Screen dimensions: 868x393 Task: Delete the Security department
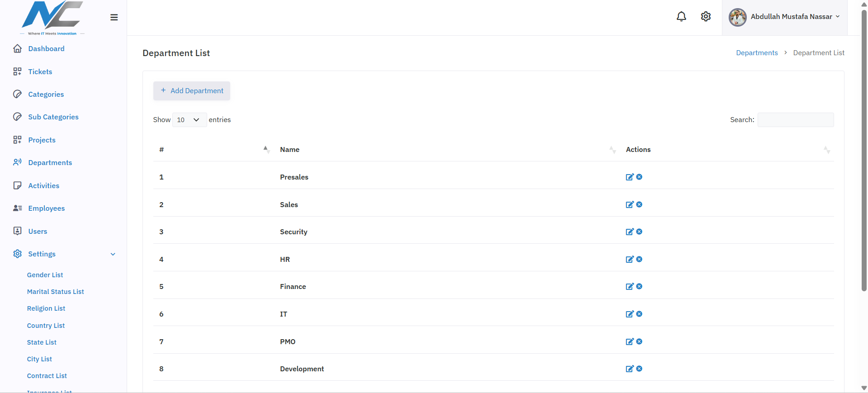(639, 232)
